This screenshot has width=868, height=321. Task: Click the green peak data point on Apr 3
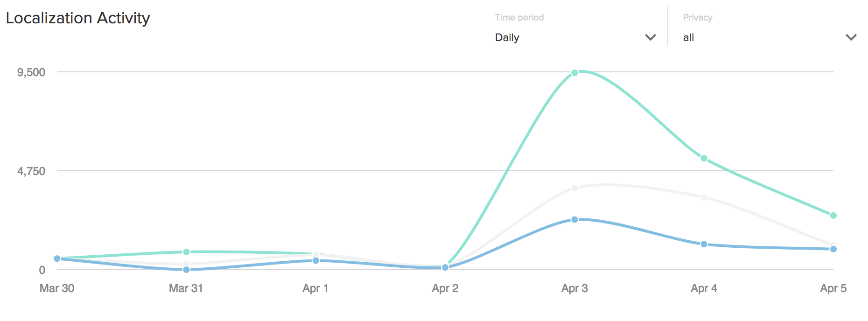pos(574,73)
